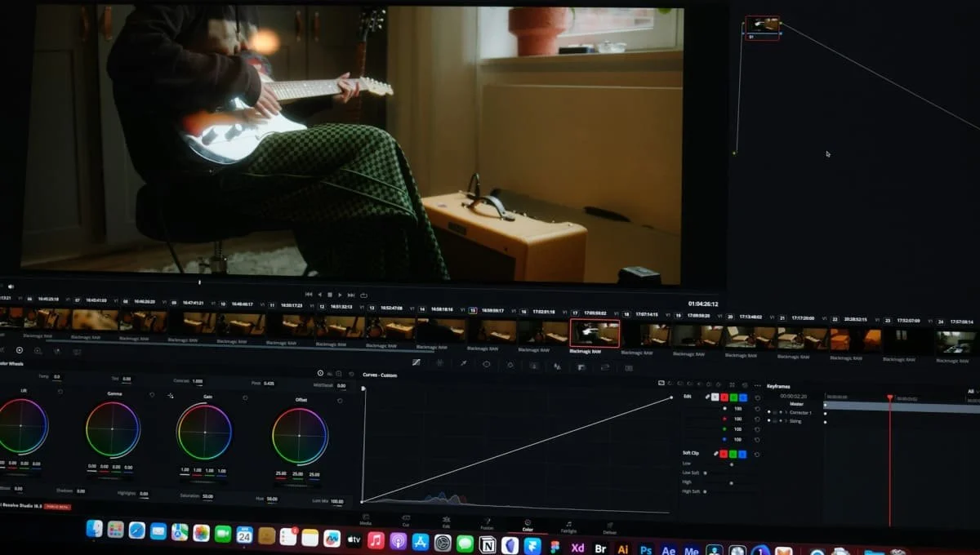Screen dimensions: 980x555
Task: Select the highlighted Blackmagic RAW clip thumbnail
Action: tap(595, 333)
